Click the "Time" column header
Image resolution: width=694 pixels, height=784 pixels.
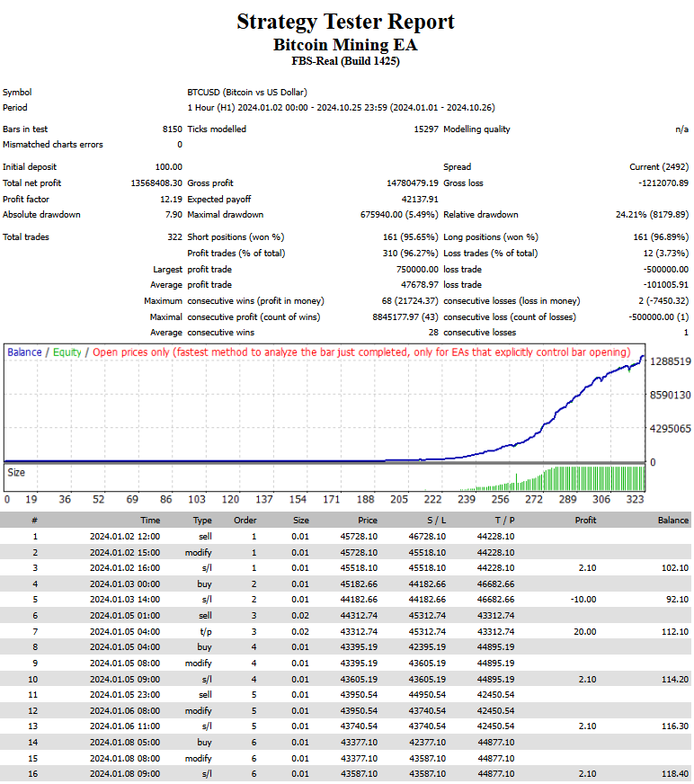(x=150, y=520)
